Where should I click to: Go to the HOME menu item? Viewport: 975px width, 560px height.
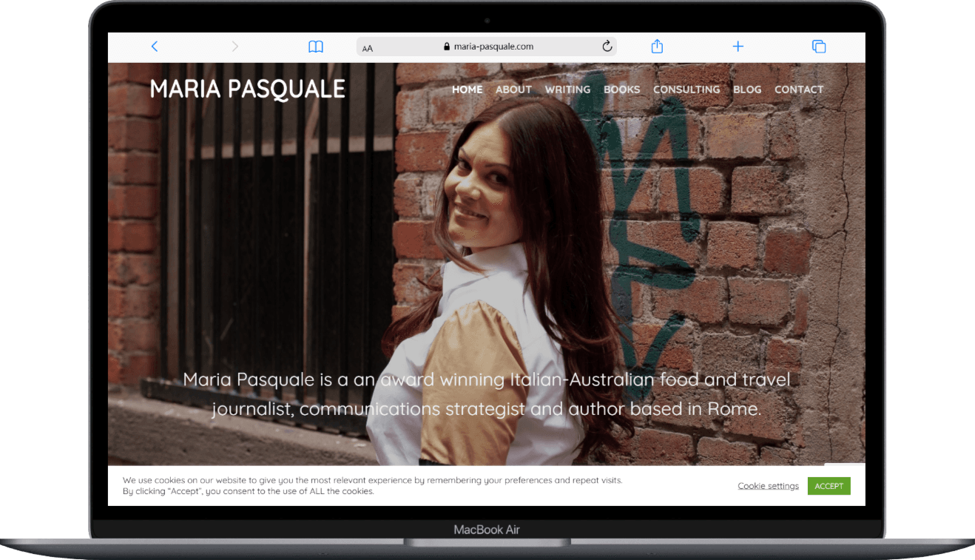click(x=467, y=90)
